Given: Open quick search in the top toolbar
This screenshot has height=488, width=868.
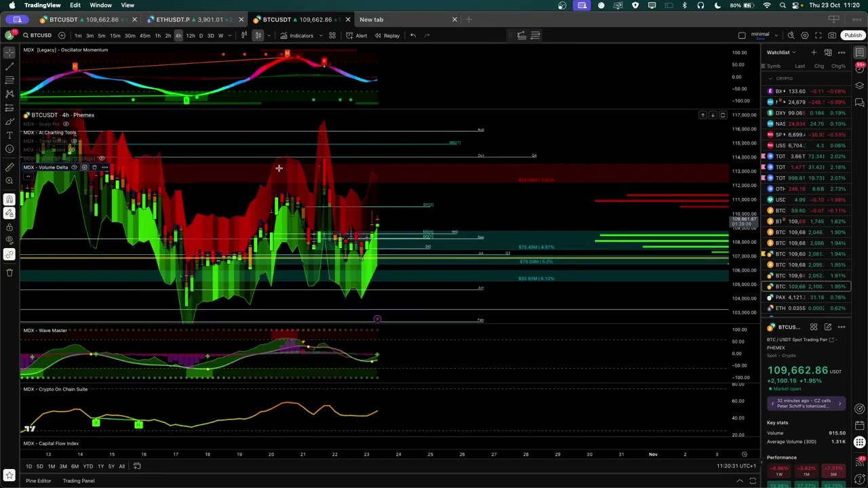Looking at the screenshot, I should 791,35.
